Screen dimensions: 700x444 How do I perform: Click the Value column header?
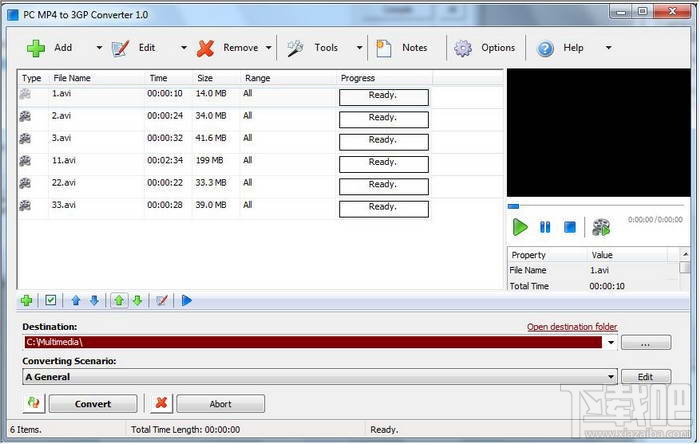click(602, 255)
